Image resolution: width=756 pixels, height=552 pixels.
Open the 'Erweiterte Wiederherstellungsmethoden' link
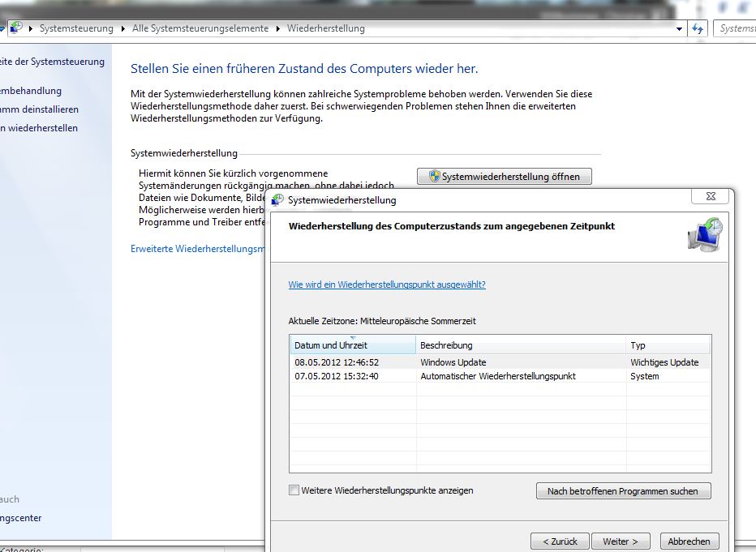(x=199, y=249)
